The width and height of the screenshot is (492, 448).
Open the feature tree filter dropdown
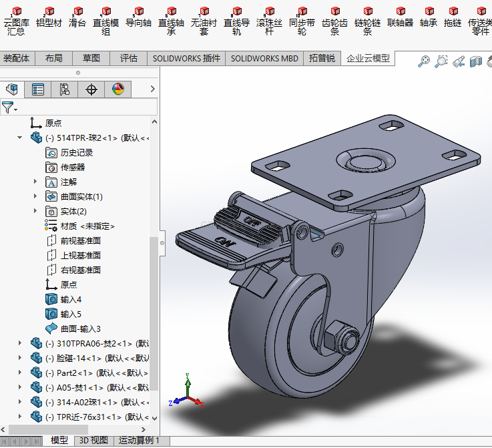[x=9, y=107]
